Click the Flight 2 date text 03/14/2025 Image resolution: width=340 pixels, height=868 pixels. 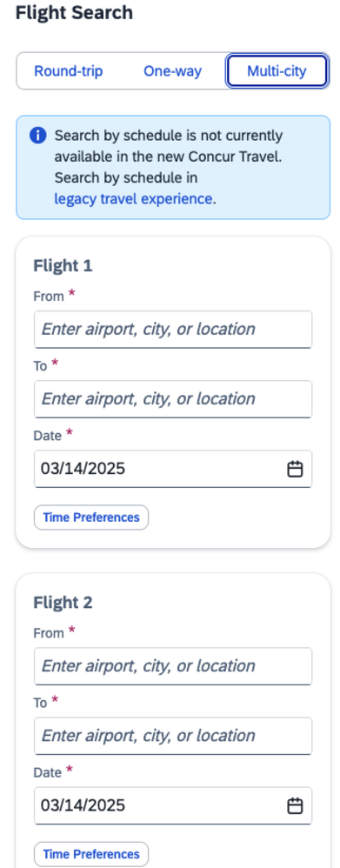(x=83, y=805)
